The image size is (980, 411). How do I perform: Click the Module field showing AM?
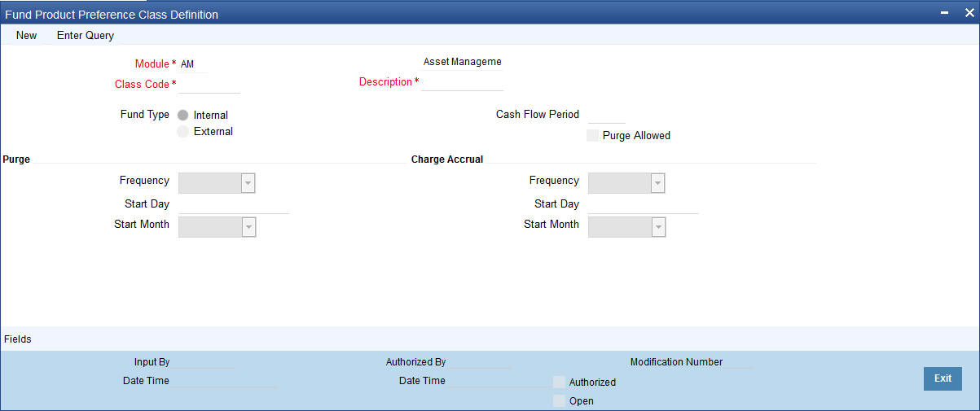(x=193, y=63)
